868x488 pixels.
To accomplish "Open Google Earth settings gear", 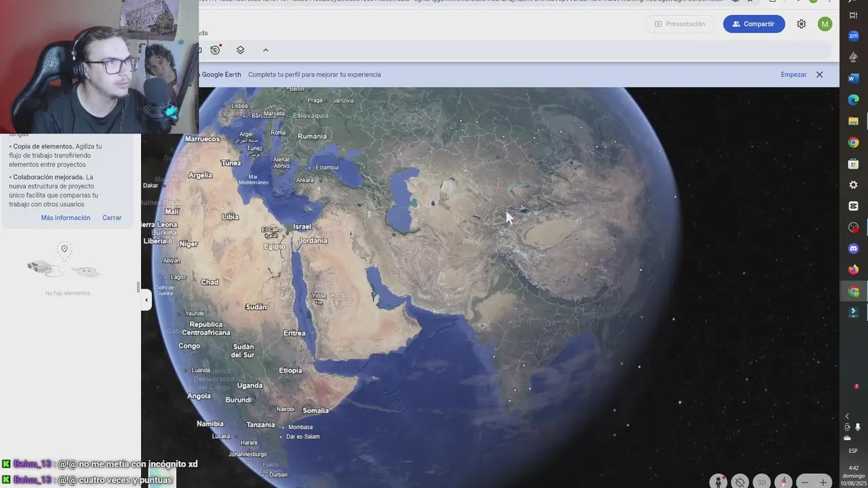I will 802,24.
